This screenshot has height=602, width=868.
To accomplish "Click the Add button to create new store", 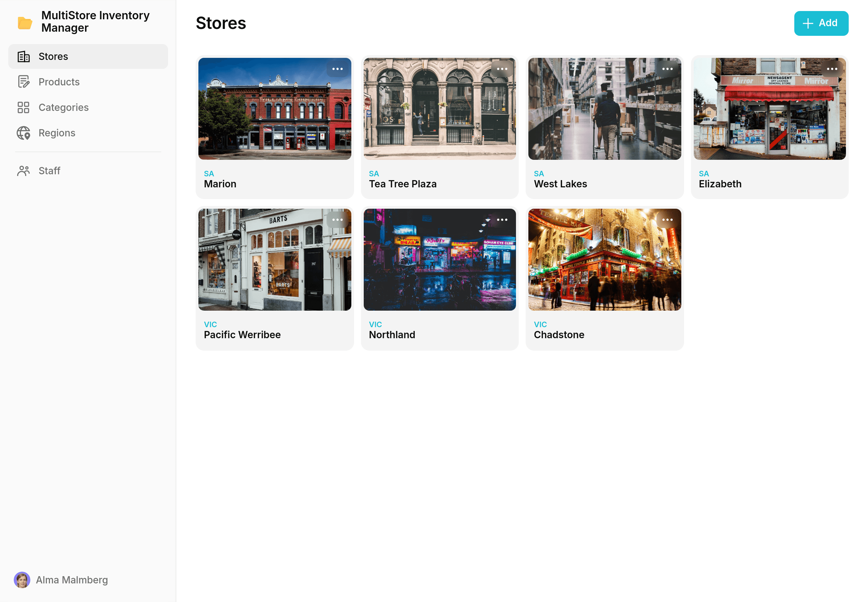I will 821,23.
